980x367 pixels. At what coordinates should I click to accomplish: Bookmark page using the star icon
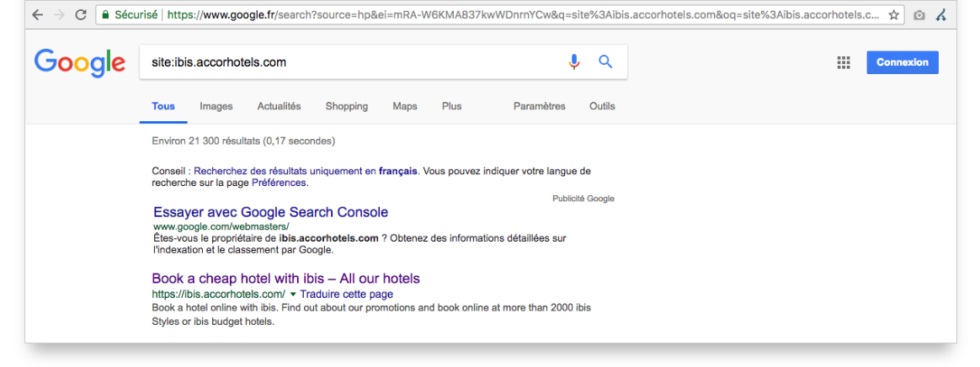tap(894, 15)
